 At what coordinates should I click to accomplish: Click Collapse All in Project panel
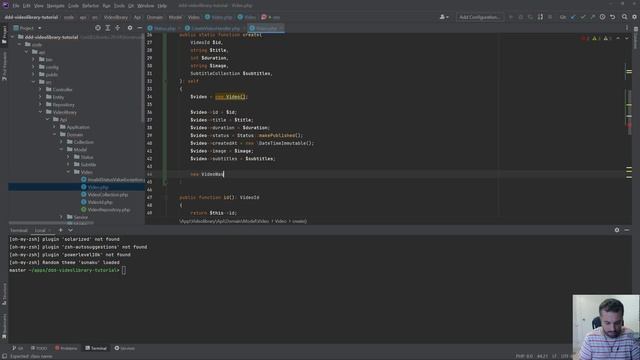tap(118, 28)
